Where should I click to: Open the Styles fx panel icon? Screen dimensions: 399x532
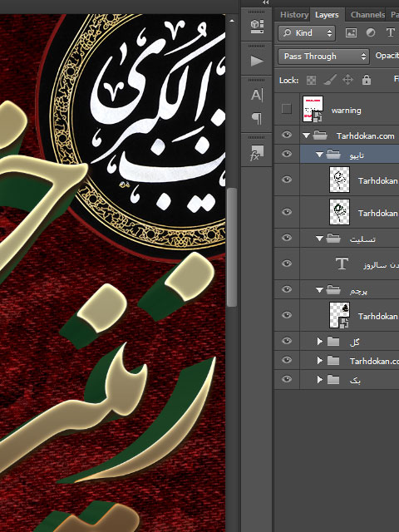pos(257,153)
